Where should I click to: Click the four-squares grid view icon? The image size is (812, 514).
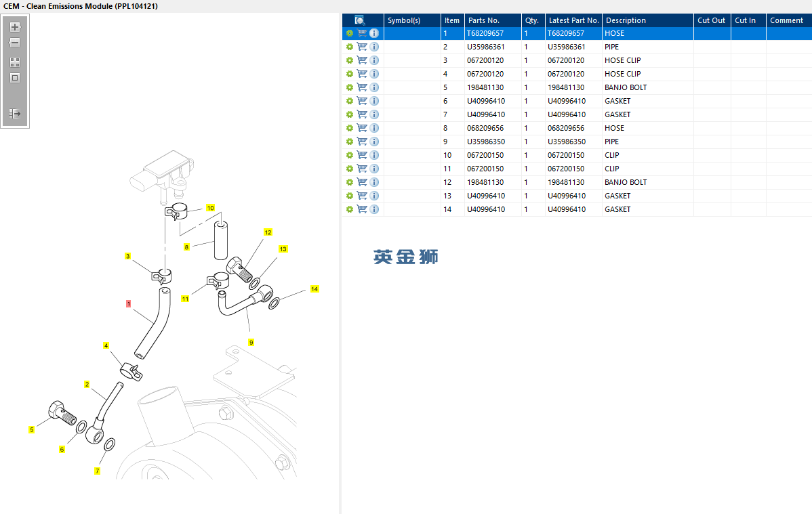[x=15, y=62]
